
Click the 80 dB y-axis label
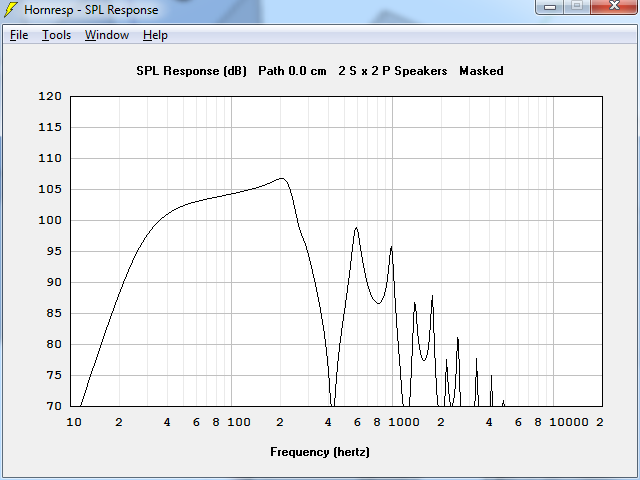(x=54, y=344)
